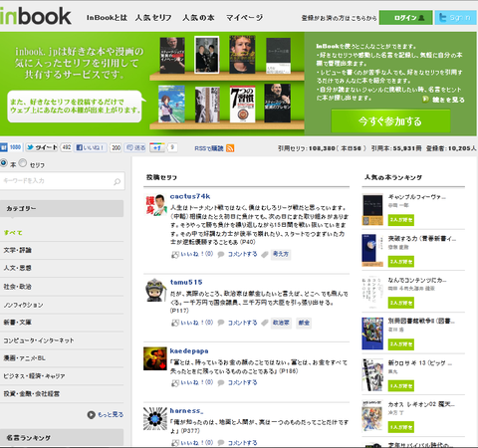
Task: Like tamu515's quote with いいね
Action: (x=192, y=323)
